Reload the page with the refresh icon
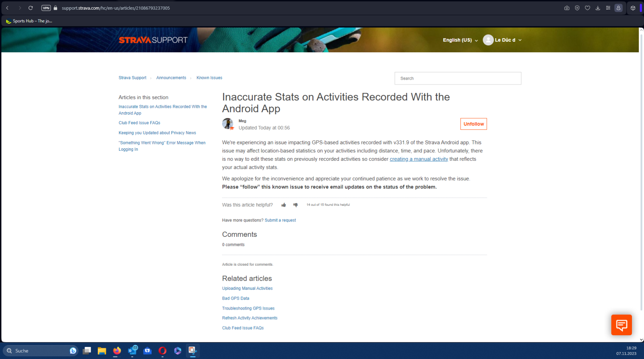This screenshot has height=359, width=644. (31, 8)
